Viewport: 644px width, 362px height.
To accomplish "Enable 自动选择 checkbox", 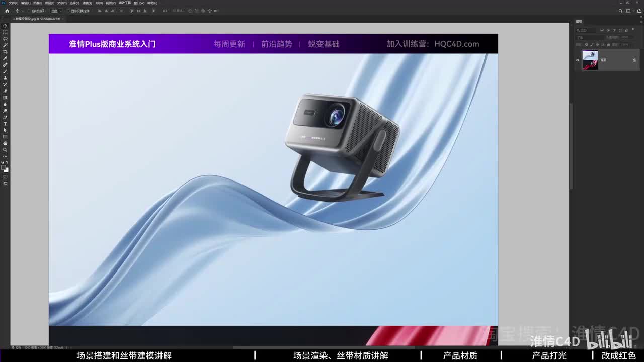I will pos(29,11).
